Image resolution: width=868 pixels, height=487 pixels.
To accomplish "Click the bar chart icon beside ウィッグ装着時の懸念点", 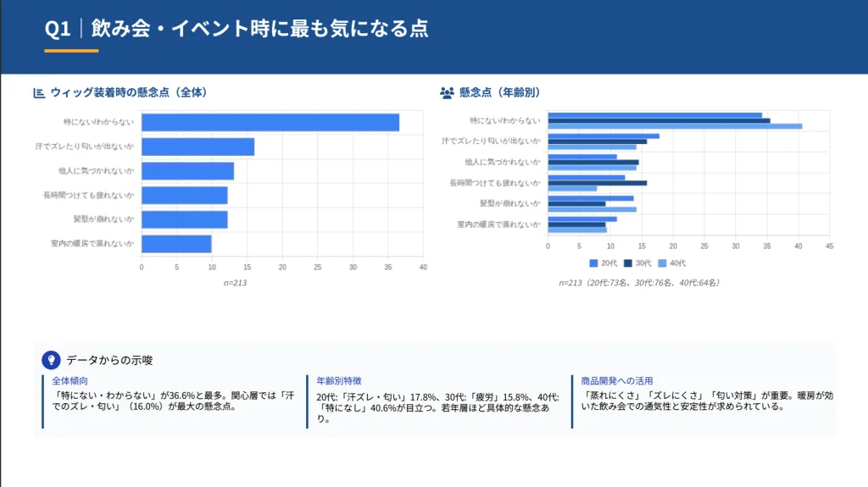I will [x=39, y=93].
